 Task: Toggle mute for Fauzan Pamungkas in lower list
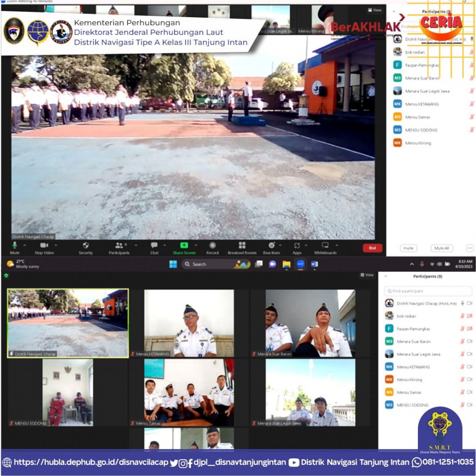(x=462, y=329)
